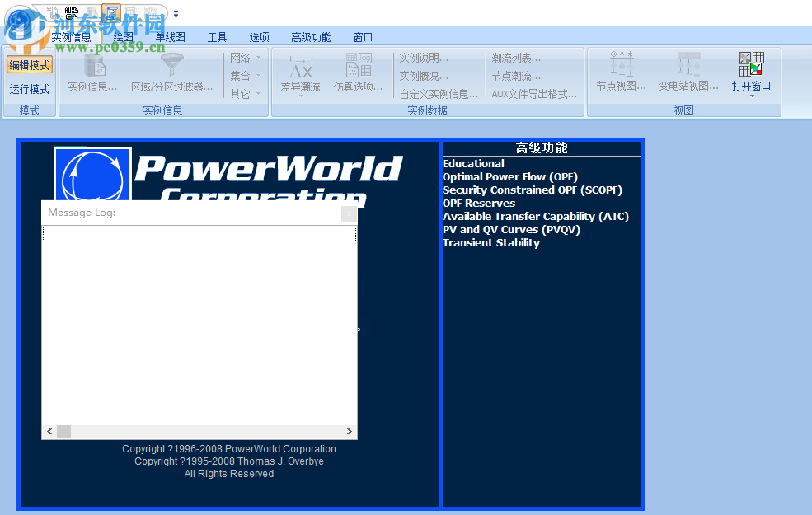Switch to 运行模式 run mode
812x515 pixels.
(30, 87)
